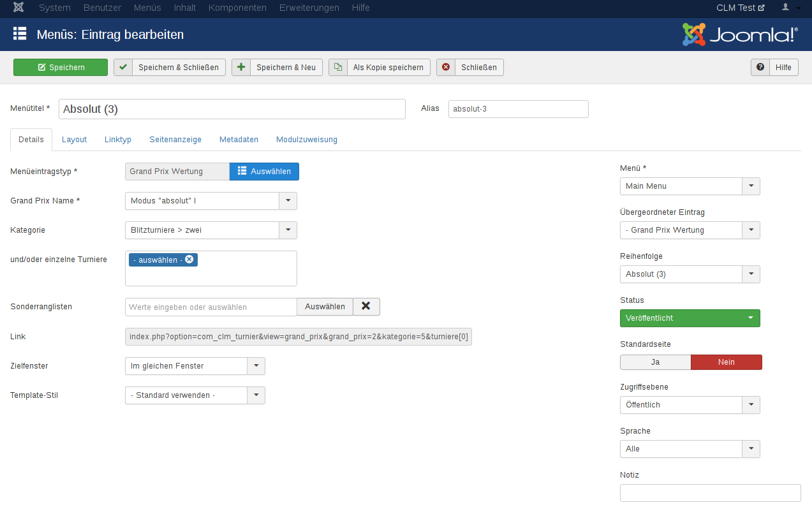Click the Joomla logo icon in top bar

pyautogui.click(x=18, y=8)
